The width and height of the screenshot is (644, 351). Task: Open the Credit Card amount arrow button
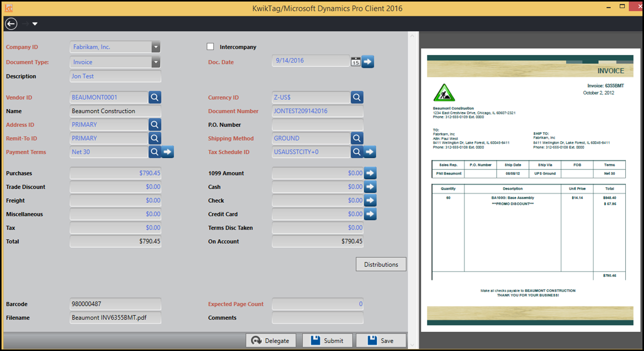coord(371,214)
